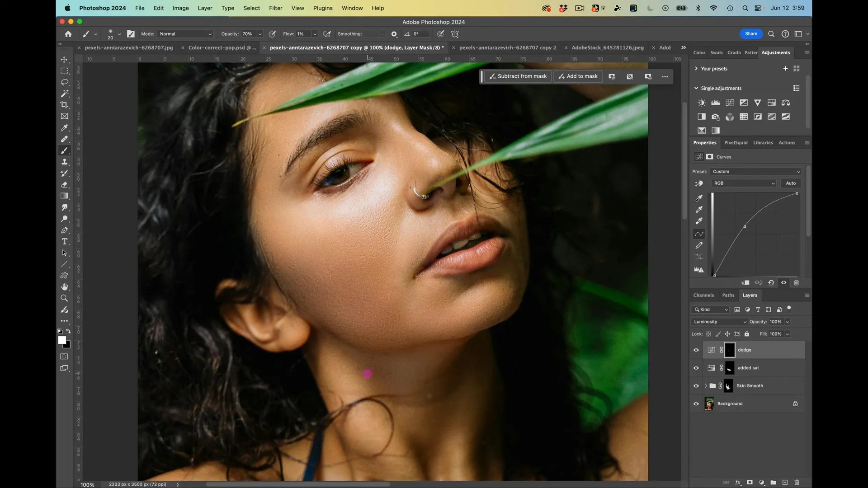This screenshot has width=868, height=488.
Task: Select the Clone Stamp tool
Action: point(65,162)
